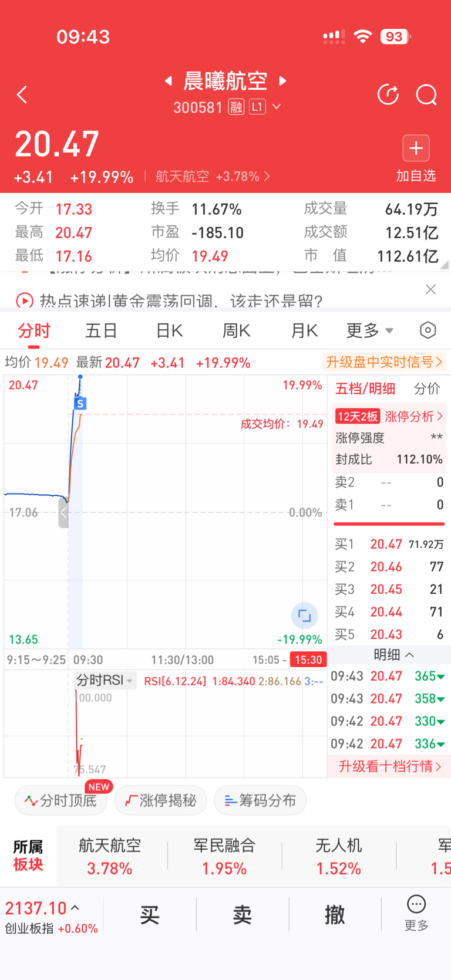Viewport: 451px width, 980px height.
Task: Tap the 所属板块 label
Action: 28,856
